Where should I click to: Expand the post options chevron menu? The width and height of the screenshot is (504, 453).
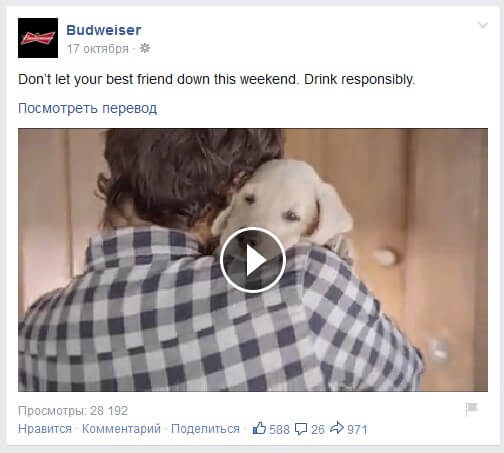pyautogui.click(x=483, y=25)
